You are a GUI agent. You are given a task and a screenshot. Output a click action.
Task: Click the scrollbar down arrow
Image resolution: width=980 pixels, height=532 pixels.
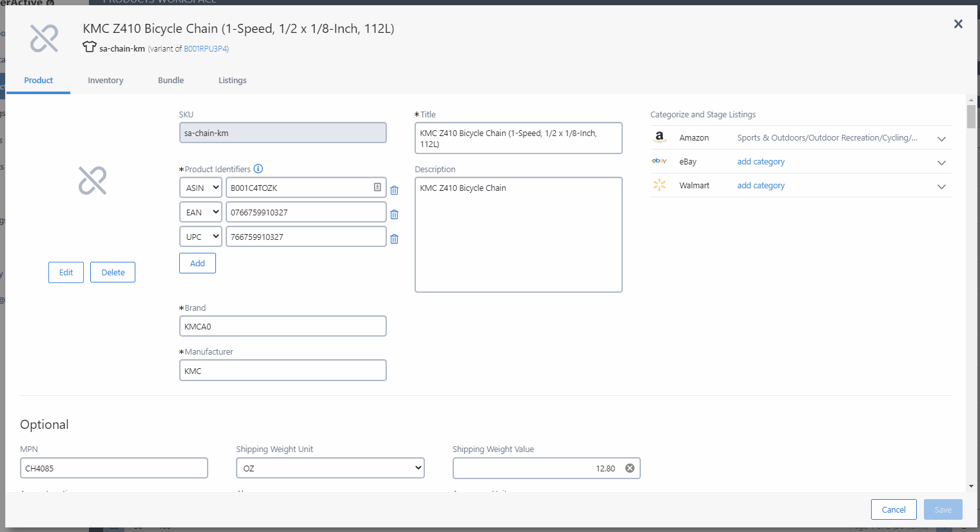(971, 487)
